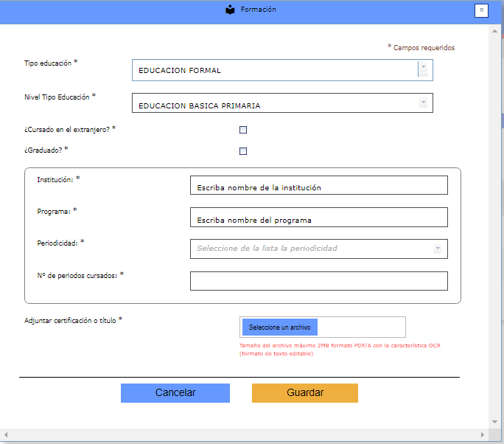The width and height of the screenshot is (504, 444).
Task: Select the Nº de periodos cursados field
Action: (x=318, y=281)
